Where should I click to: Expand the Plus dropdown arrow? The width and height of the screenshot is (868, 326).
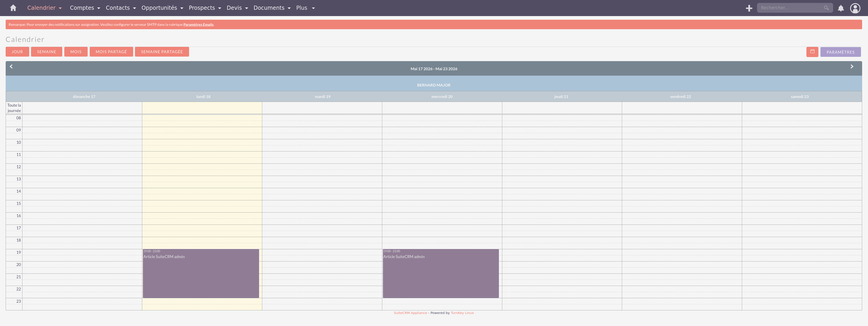(x=313, y=8)
